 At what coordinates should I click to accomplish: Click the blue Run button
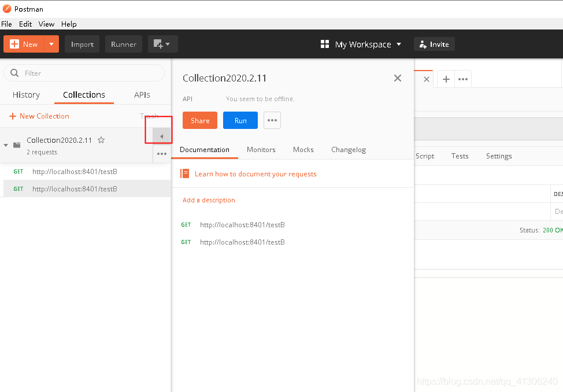[240, 120]
